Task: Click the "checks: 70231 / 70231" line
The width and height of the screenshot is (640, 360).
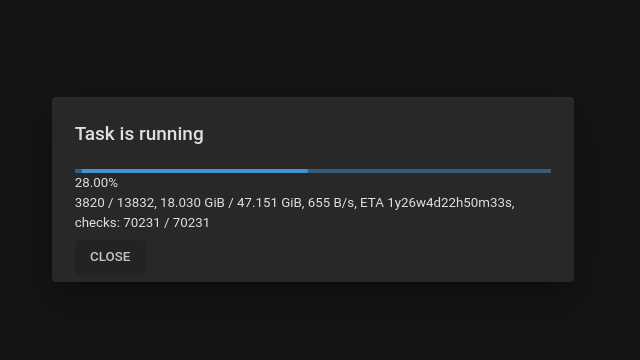Action: (x=142, y=223)
